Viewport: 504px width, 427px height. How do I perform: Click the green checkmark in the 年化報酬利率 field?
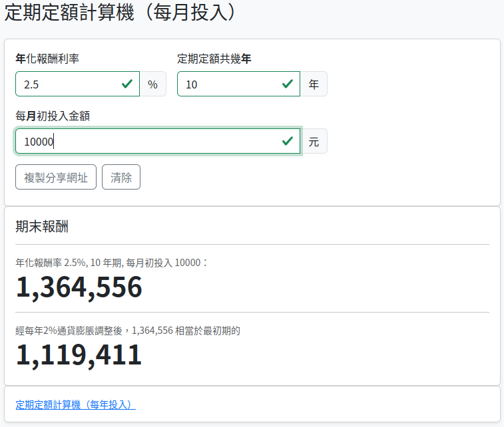pyautogui.click(x=126, y=84)
